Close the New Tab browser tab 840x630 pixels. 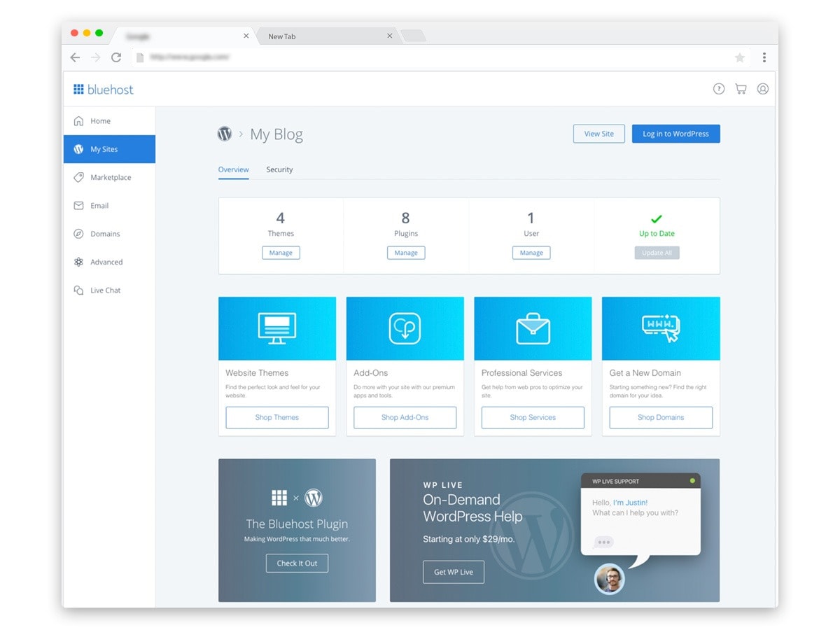click(x=390, y=36)
